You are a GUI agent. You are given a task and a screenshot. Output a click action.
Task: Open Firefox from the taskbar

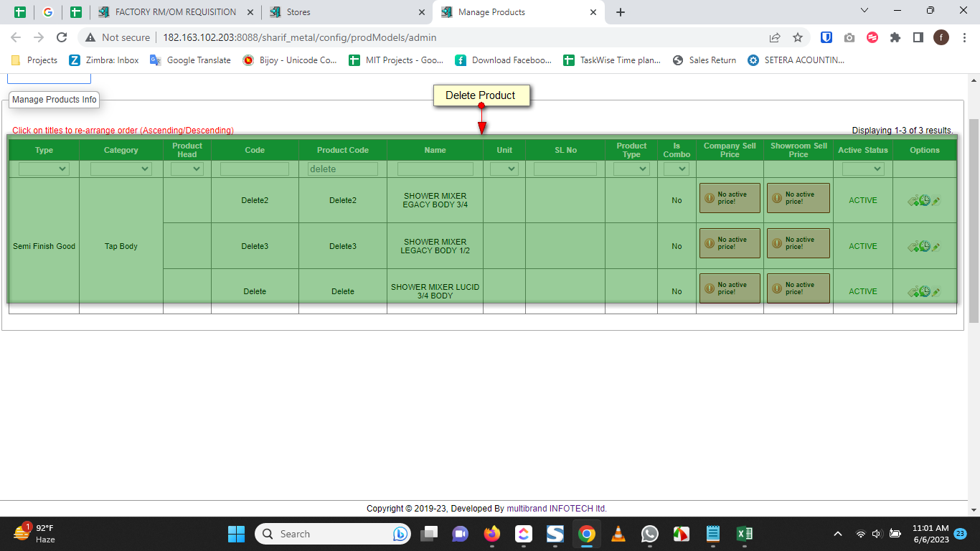pyautogui.click(x=491, y=534)
